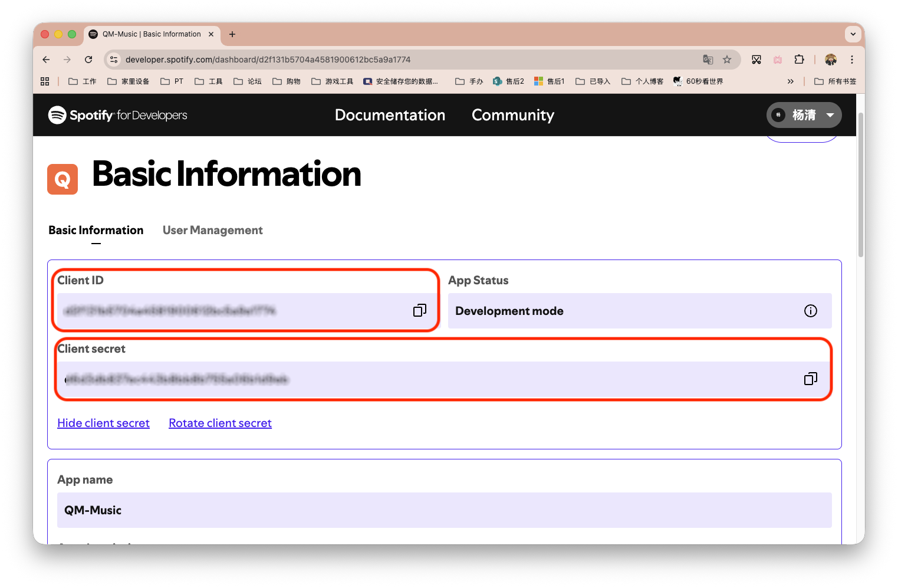Click Rotate client secret link
The height and width of the screenshot is (588, 898).
(x=220, y=423)
